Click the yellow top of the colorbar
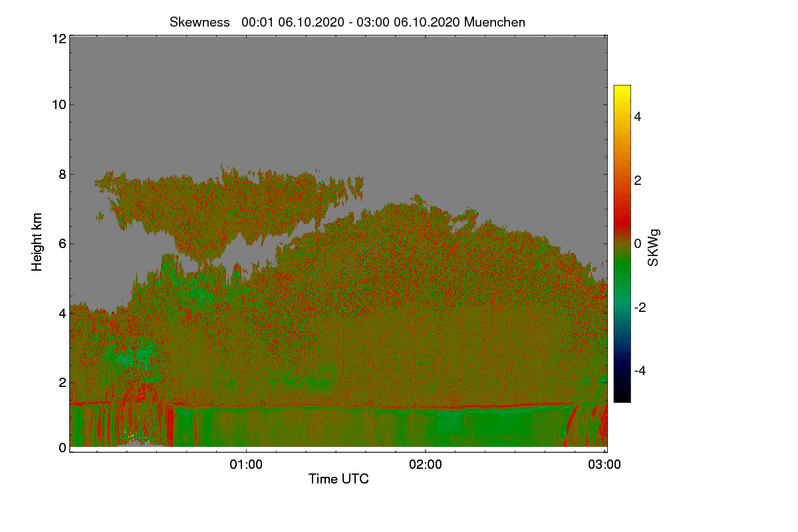Image resolution: width=798 pixels, height=532 pixels. click(622, 90)
